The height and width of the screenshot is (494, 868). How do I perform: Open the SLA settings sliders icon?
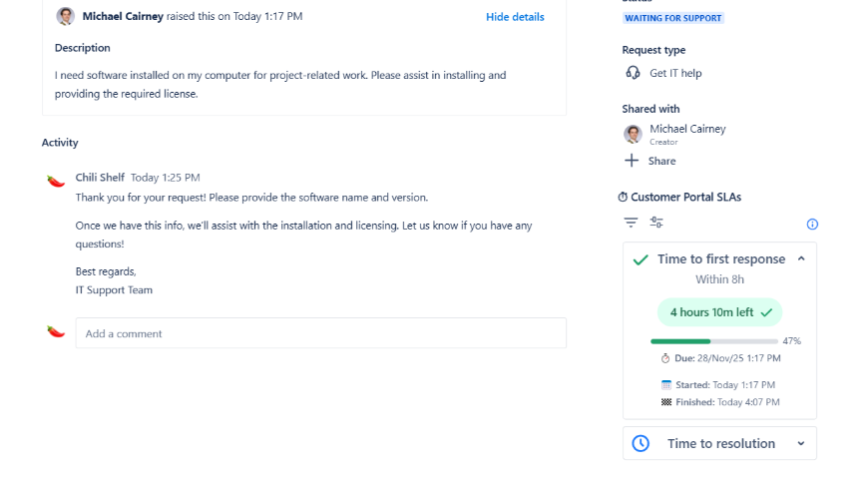656,223
